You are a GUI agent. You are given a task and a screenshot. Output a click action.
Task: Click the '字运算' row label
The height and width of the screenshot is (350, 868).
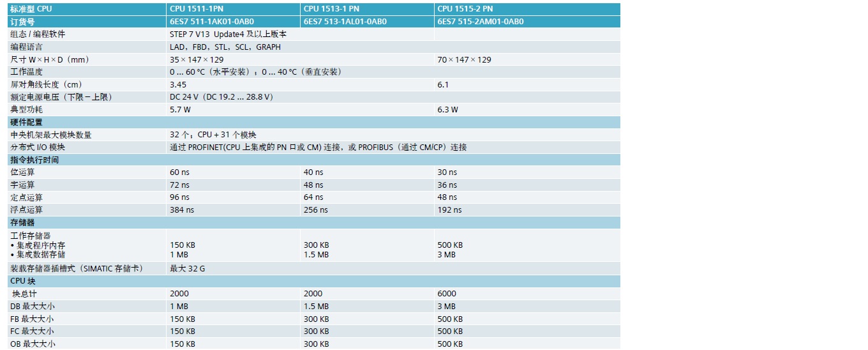(22, 185)
